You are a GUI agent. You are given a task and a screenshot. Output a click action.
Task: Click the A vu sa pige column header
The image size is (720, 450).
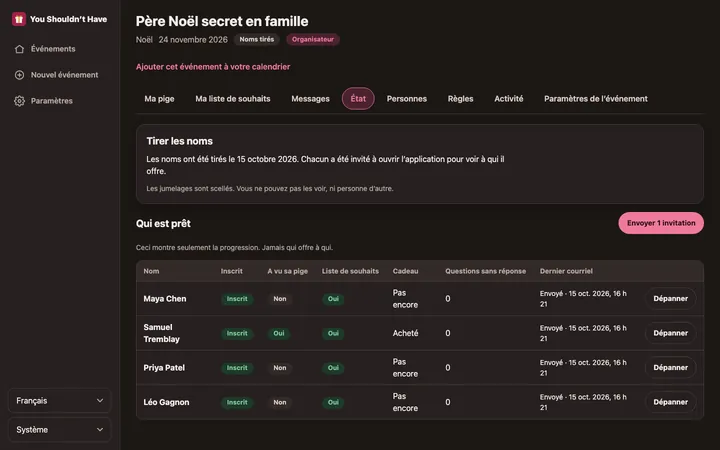pyautogui.click(x=287, y=271)
